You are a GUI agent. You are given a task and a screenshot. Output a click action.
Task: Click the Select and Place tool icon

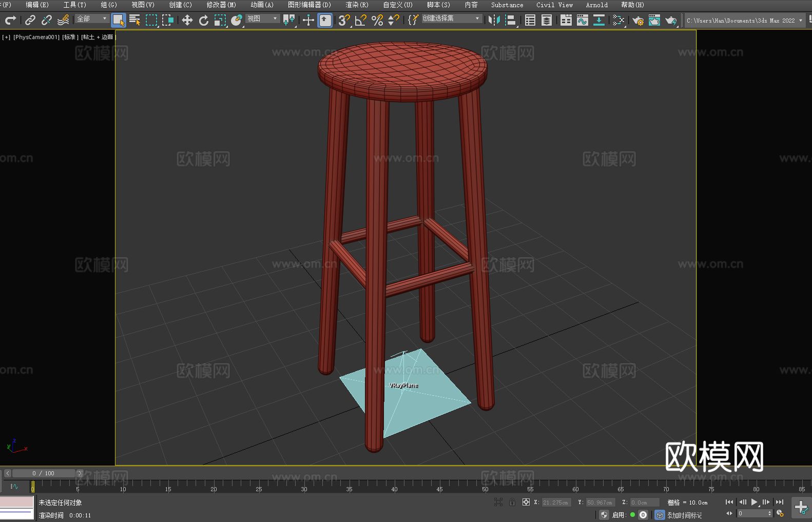(x=237, y=20)
